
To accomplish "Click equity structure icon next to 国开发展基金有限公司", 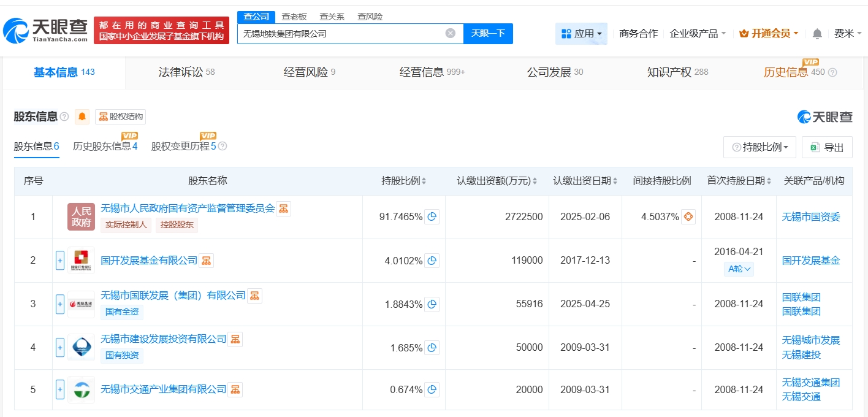I will [x=206, y=261].
